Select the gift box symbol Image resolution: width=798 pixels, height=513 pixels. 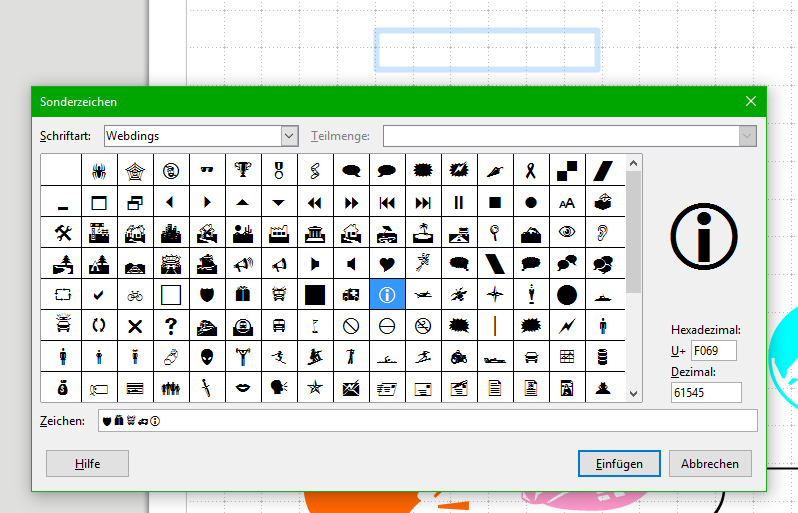pos(243,295)
